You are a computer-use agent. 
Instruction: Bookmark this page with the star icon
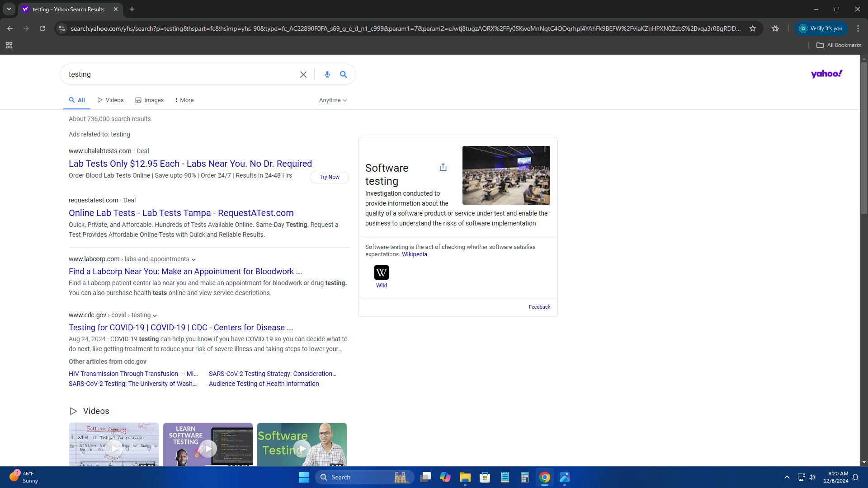[x=753, y=28]
